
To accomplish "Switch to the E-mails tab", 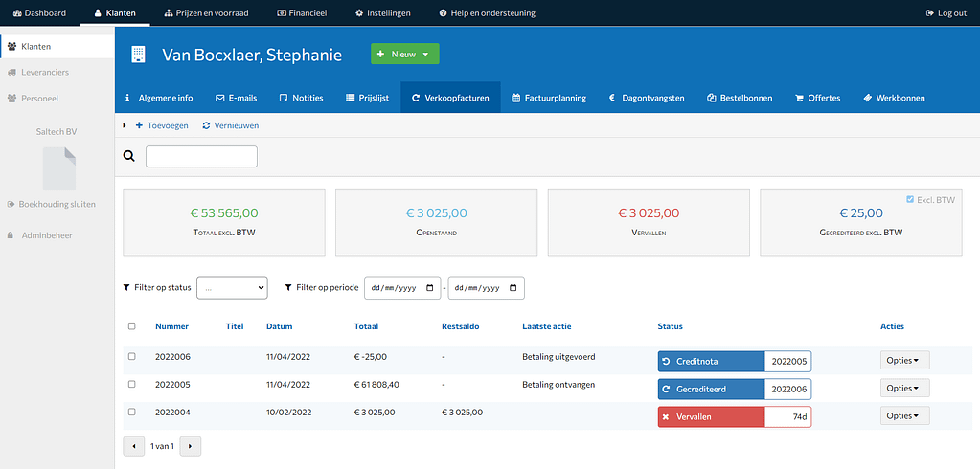I will coord(236,98).
